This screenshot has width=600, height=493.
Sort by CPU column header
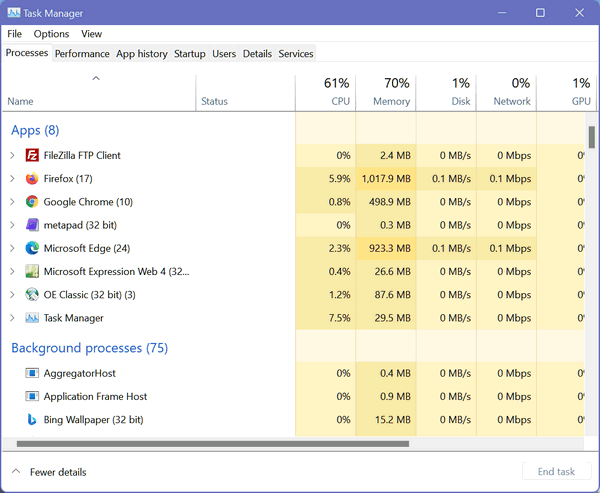326,92
